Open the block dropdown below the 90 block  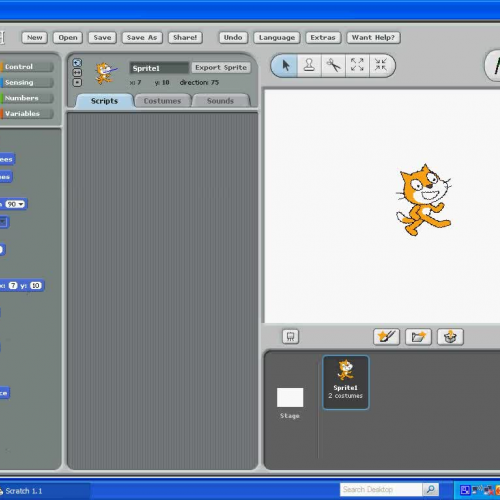click(3, 221)
